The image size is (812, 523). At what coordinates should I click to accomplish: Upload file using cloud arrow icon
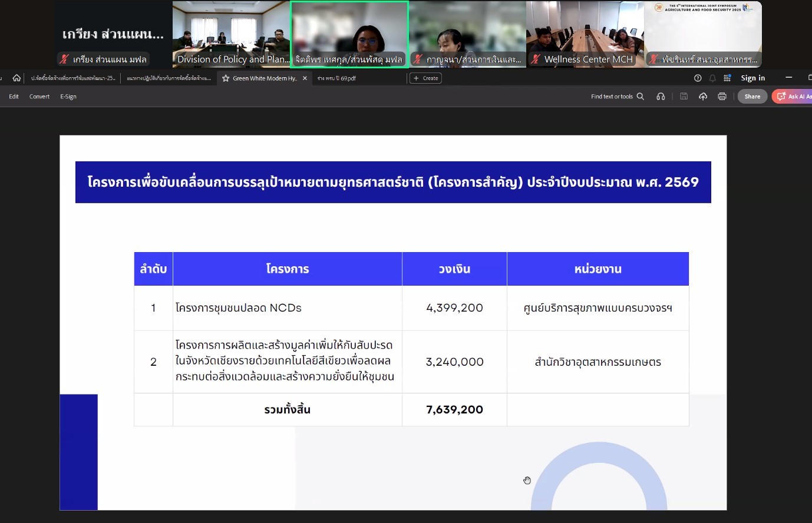(x=703, y=97)
